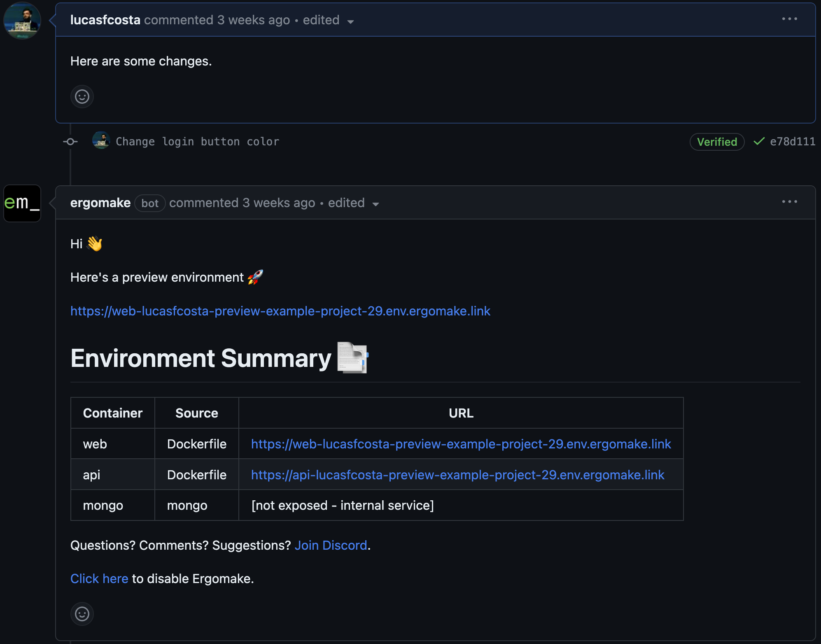Open three-dot menu on lucasfcosta's comment
This screenshot has width=821, height=644.
coord(789,19)
